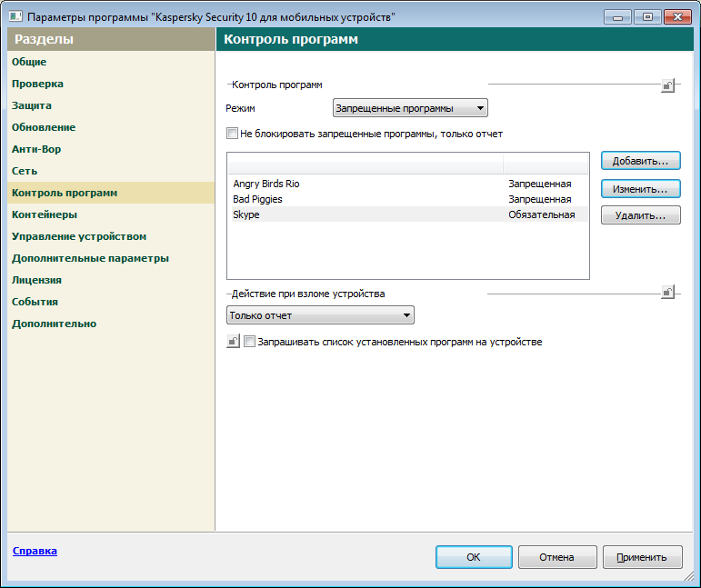Toggle lock icon for Действие при взломе устройства
Screen dimensions: 701x588
[x=667, y=293]
